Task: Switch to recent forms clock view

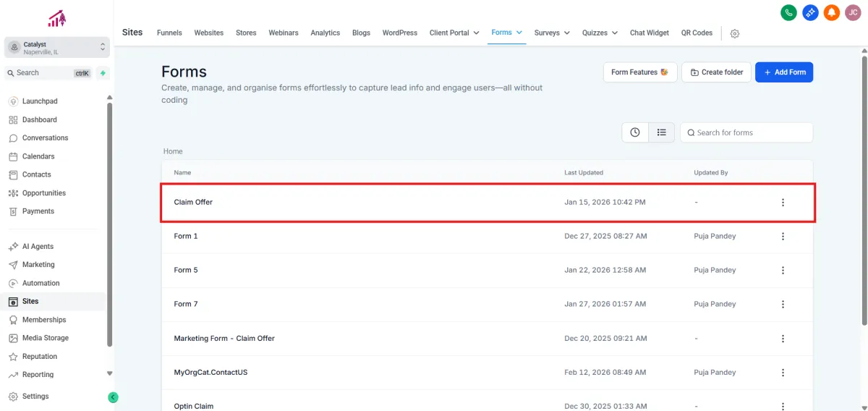Action: coord(635,132)
